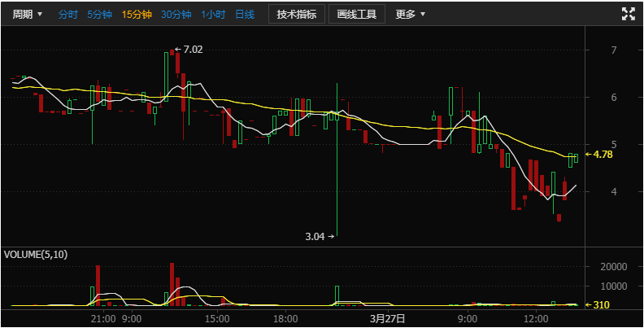The width and height of the screenshot is (644, 328).
Task: Click the 21:00 time axis label
Action: [103, 318]
